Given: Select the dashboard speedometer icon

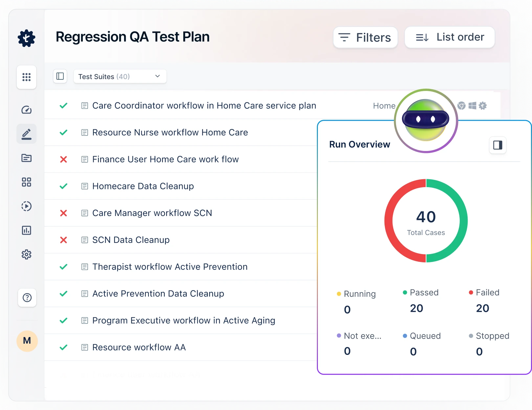Looking at the screenshot, I should click(26, 110).
